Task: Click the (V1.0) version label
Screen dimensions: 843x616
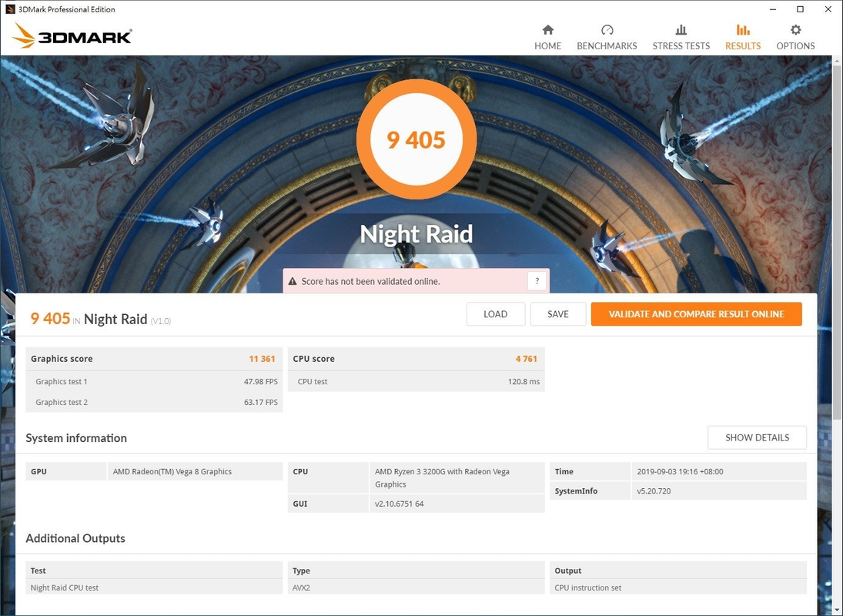Action: point(161,321)
